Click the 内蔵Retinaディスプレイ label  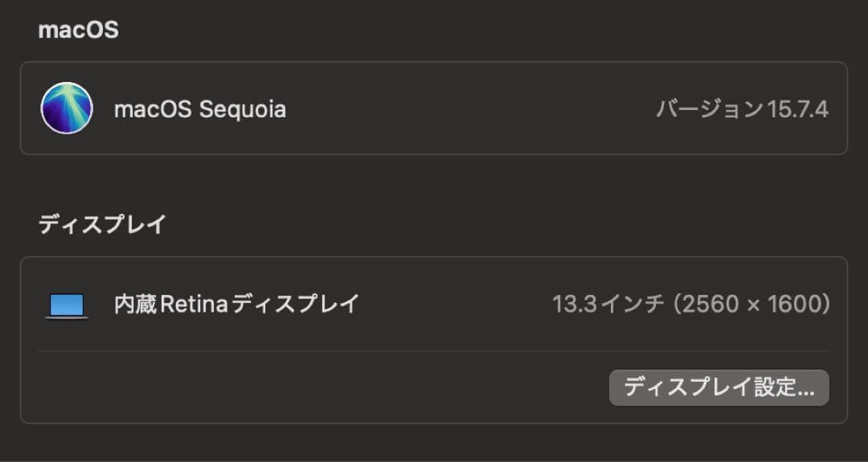click(x=236, y=304)
